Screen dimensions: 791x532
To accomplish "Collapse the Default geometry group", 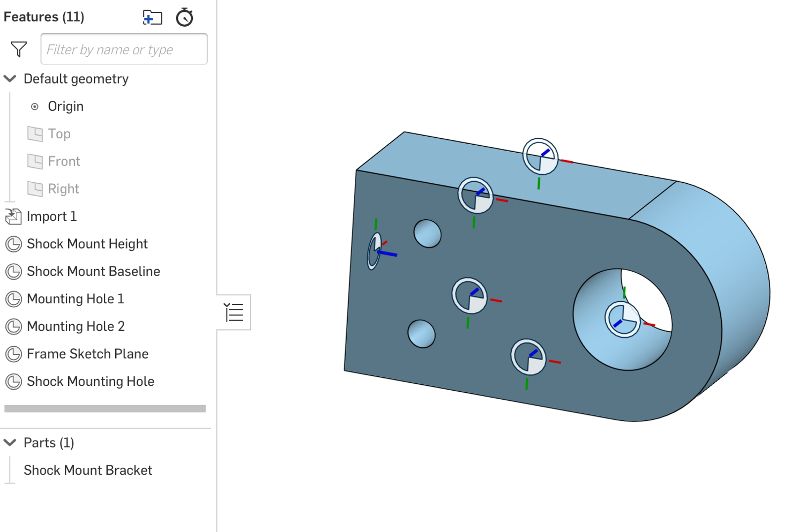I will pos(10,79).
